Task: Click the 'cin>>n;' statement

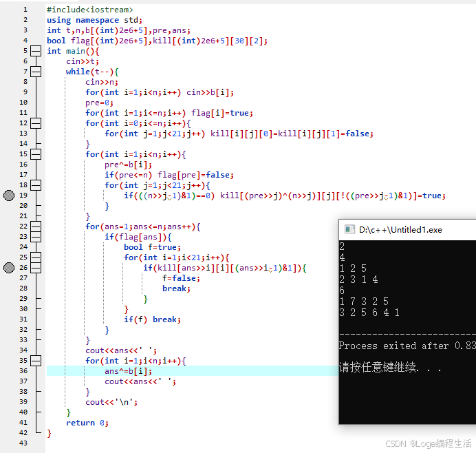Action: [102, 82]
